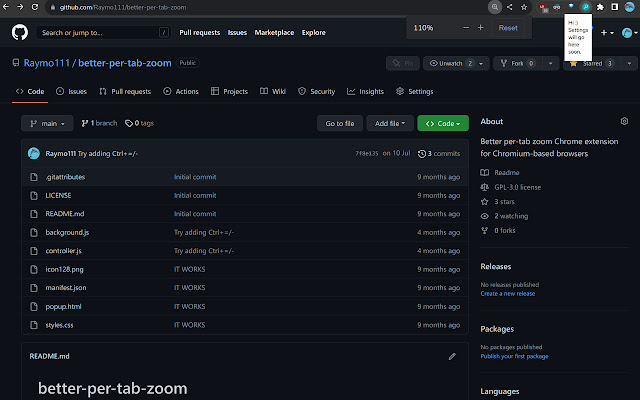
Task: Open the green Code dropdown
Action: (443, 123)
